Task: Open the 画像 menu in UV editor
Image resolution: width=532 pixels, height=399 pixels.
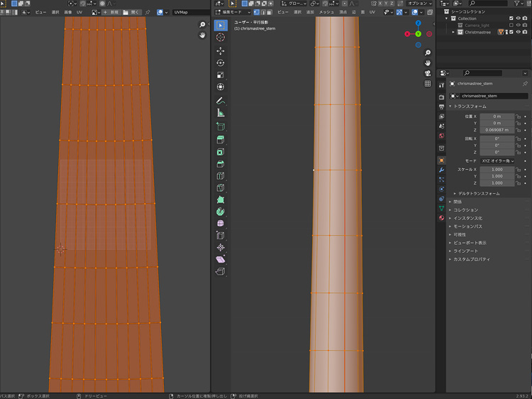Action: 68,12
